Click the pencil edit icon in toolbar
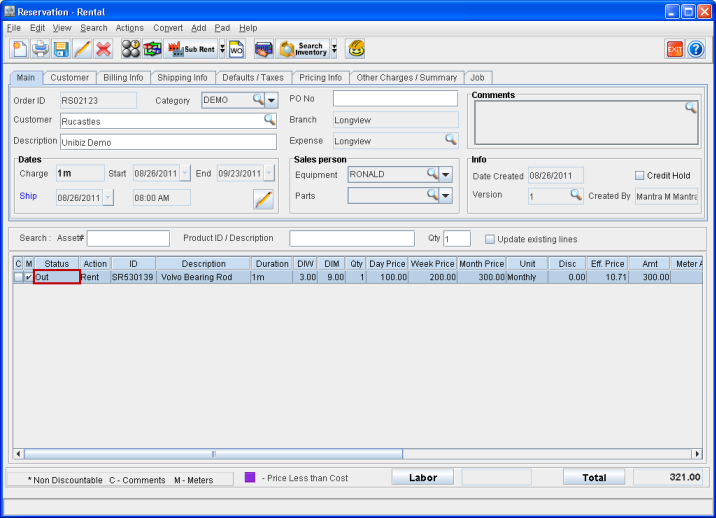The image size is (716, 518). (82, 49)
